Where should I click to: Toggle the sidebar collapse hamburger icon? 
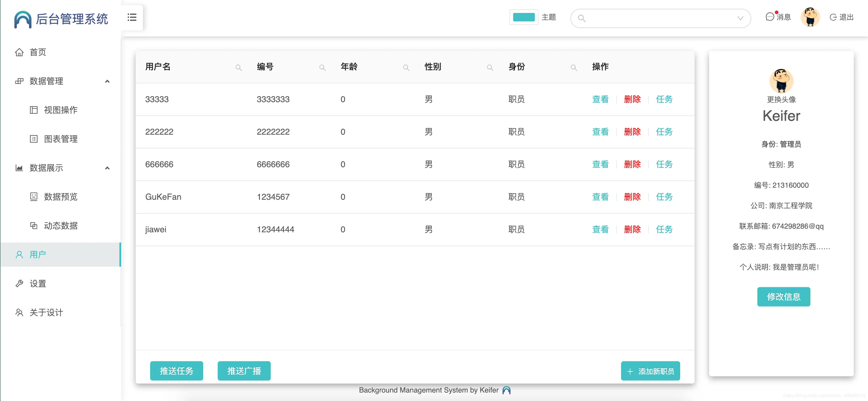(x=132, y=17)
